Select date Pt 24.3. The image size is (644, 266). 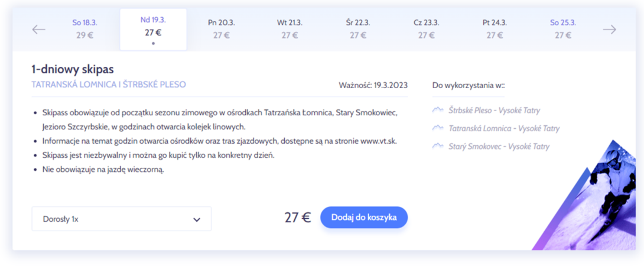click(x=495, y=29)
